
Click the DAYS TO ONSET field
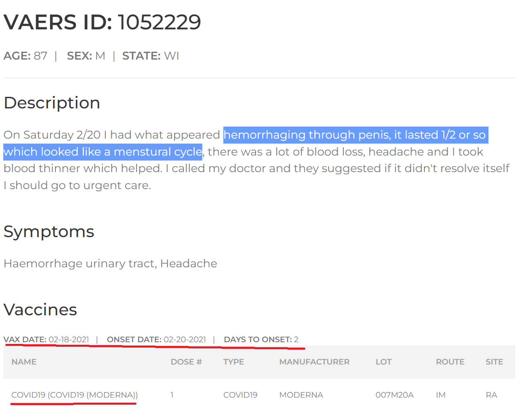tap(261, 339)
